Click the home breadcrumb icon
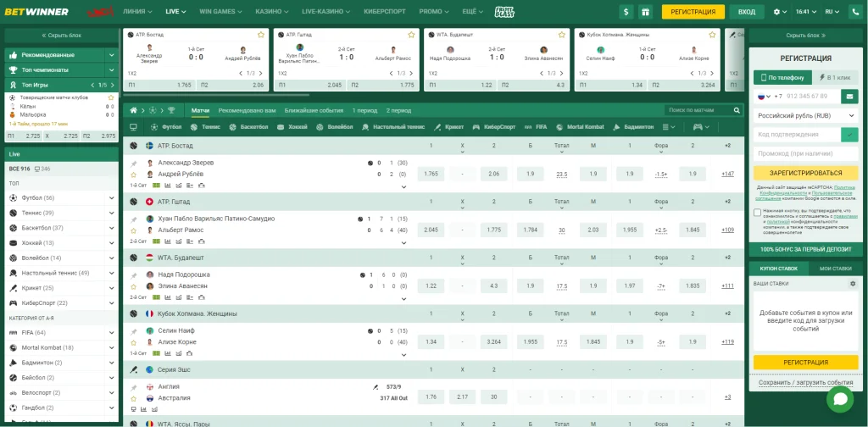 click(x=133, y=110)
